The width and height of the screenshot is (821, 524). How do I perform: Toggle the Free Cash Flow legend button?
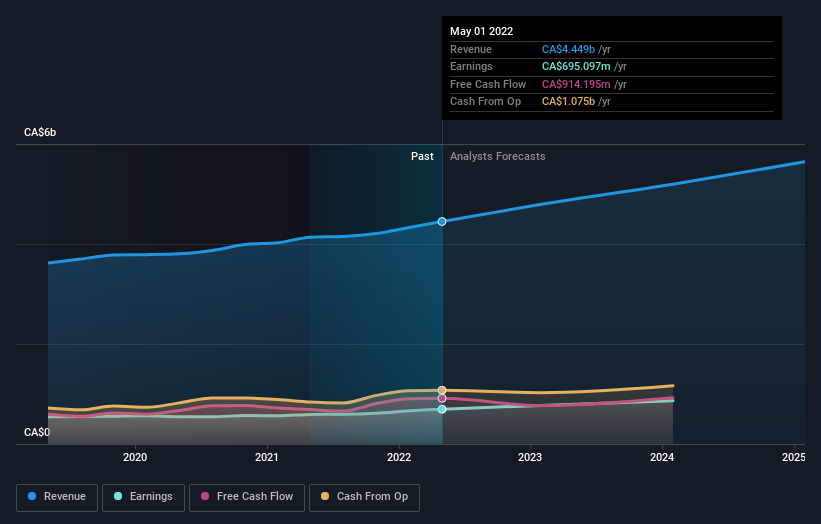click(247, 497)
